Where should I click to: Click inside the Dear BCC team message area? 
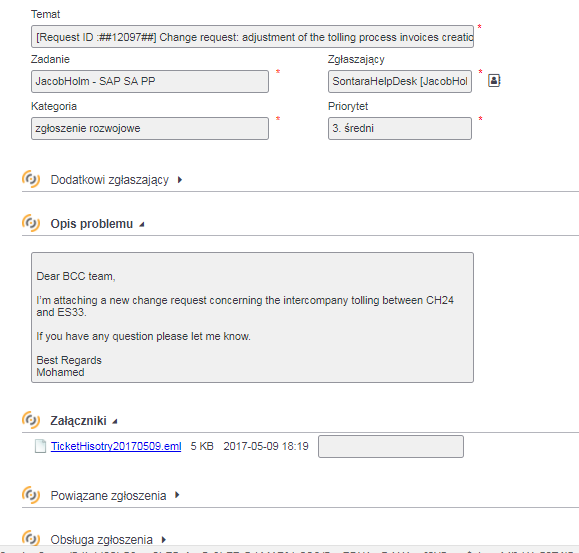point(252,317)
